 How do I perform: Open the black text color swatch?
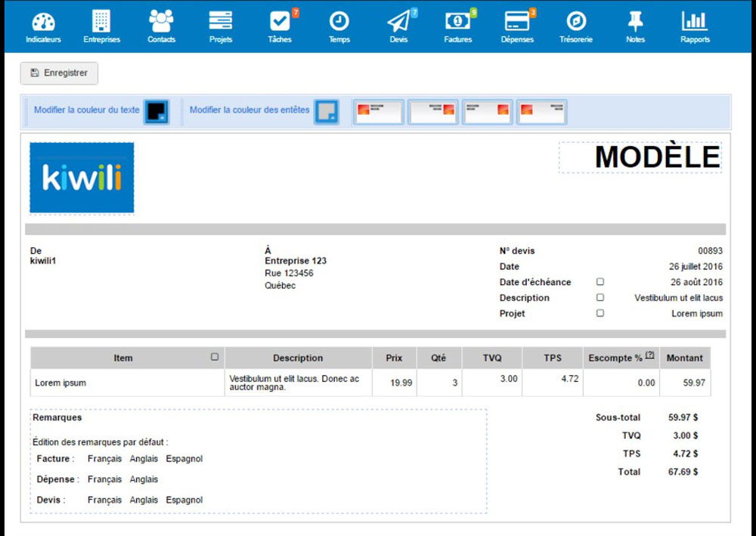click(156, 111)
